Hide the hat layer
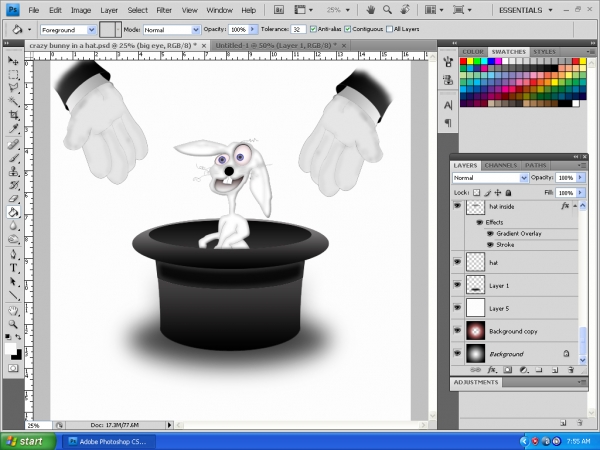 [457, 262]
